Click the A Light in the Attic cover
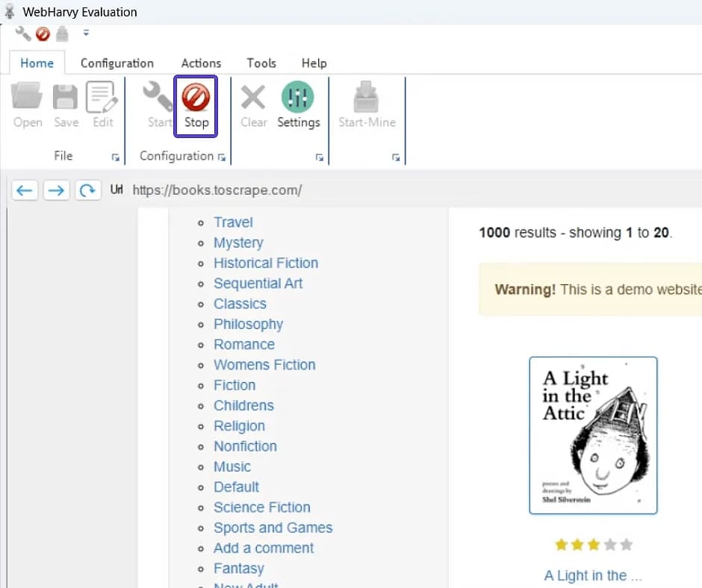This screenshot has height=588, width=702. pos(593,435)
